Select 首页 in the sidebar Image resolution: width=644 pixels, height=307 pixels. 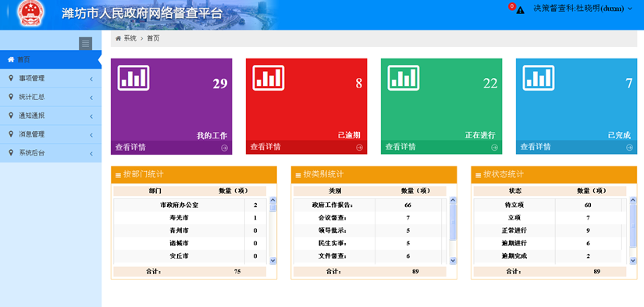coord(51,59)
